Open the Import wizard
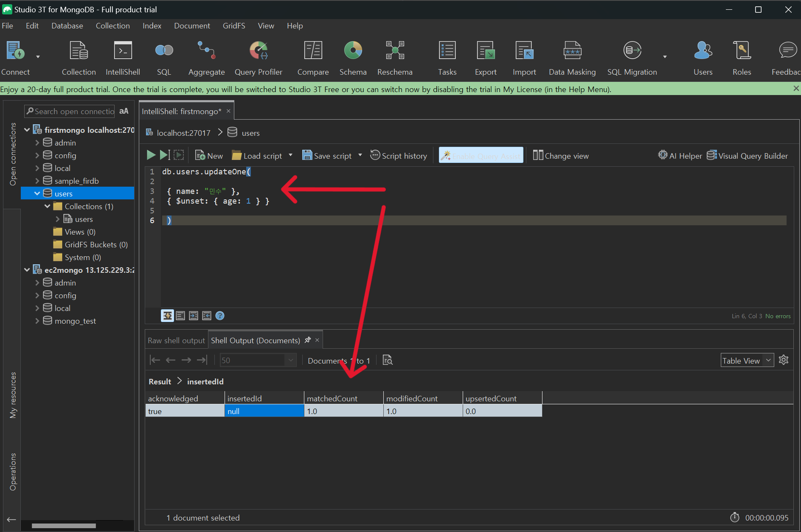This screenshot has width=801, height=532. 524,59
